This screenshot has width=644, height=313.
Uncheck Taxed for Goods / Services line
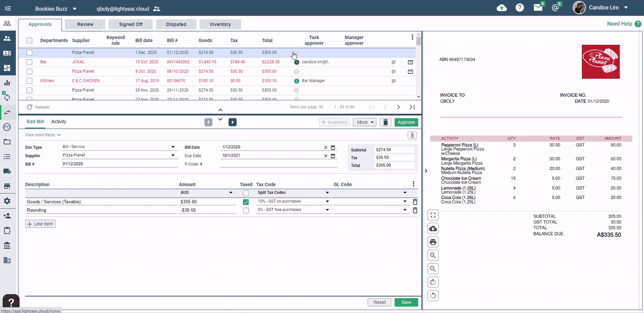click(246, 202)
